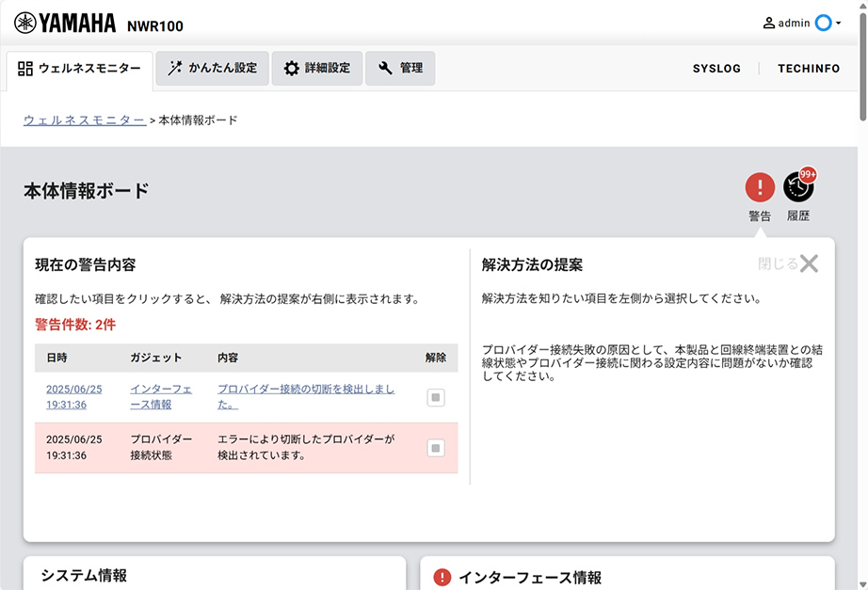This screenshot has height=590, width=868.
Task: Click the gear icon on 詳細設定
Action: 293,68
